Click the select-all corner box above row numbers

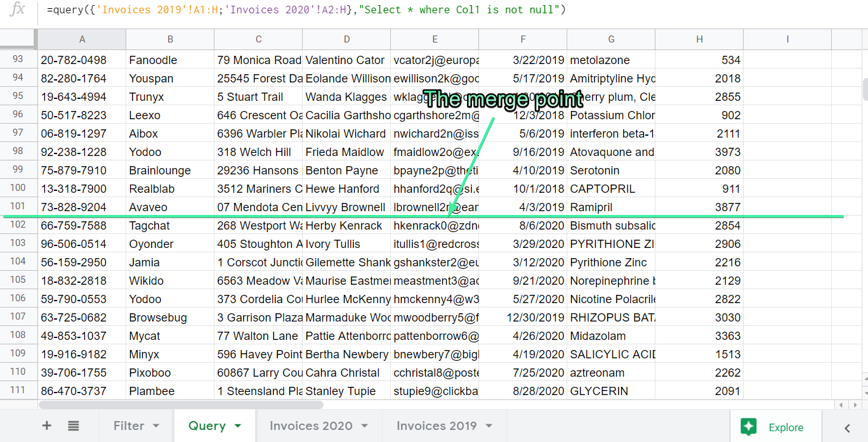click(18, 39)
